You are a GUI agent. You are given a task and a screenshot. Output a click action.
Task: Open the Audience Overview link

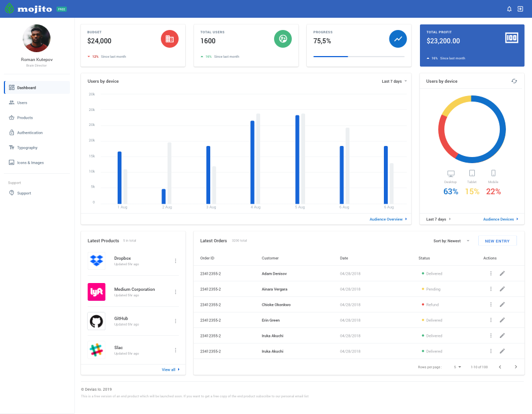click(388, 219)
